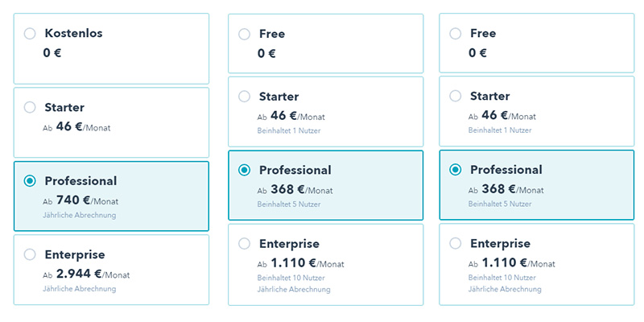The width and height of the screenshot is (644, 322).
Task: Click the Kostenlos 0 € price text
Action: click(x=52, y=53)
